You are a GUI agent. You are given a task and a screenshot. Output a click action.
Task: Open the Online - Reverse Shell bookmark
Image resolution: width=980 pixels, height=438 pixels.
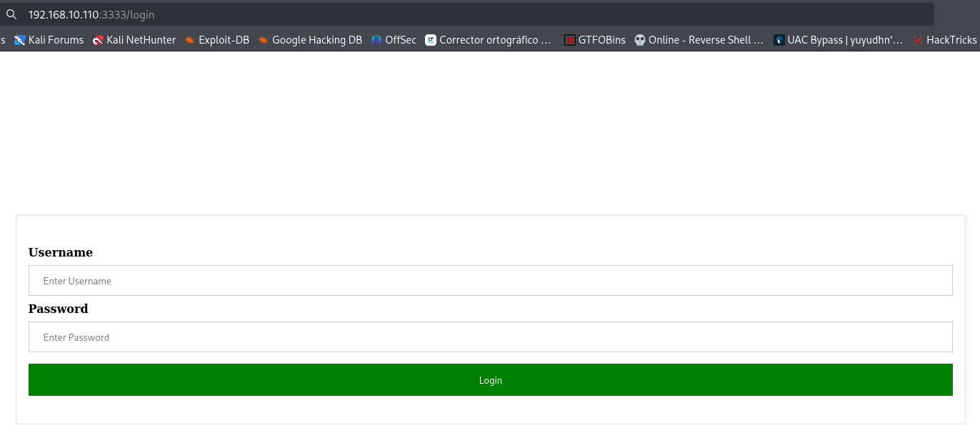[x=699, y=40]
